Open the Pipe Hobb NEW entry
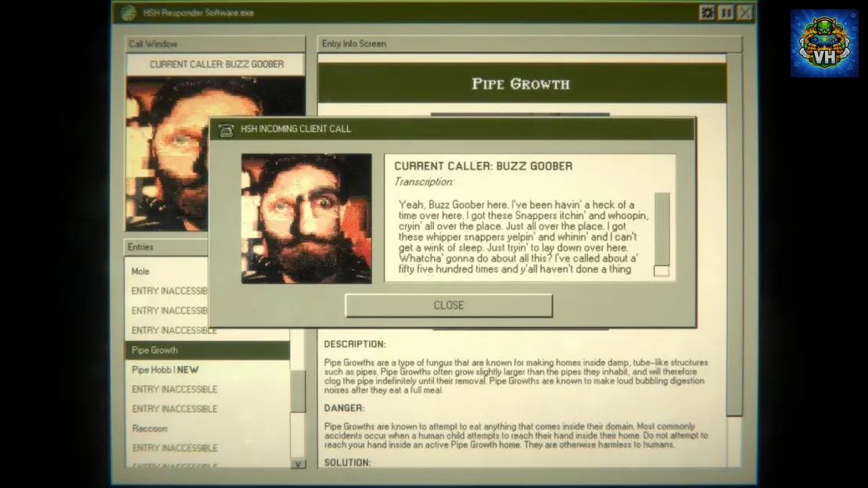The height and width of the screenshot is (488, 868). 207,370
